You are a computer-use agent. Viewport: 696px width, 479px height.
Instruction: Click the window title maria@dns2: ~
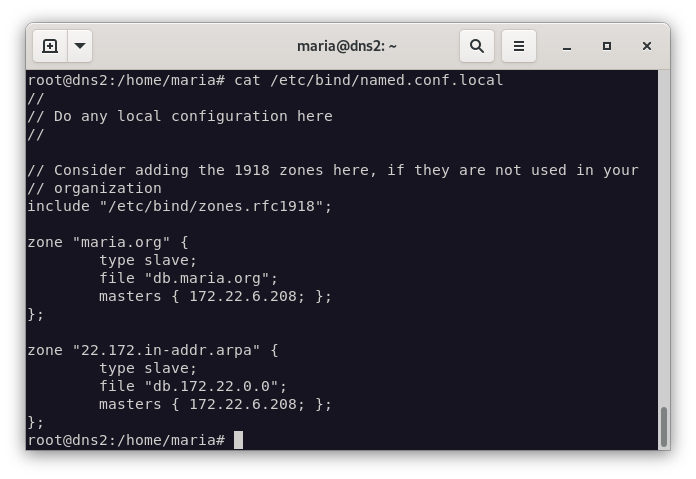click(347, 46)
